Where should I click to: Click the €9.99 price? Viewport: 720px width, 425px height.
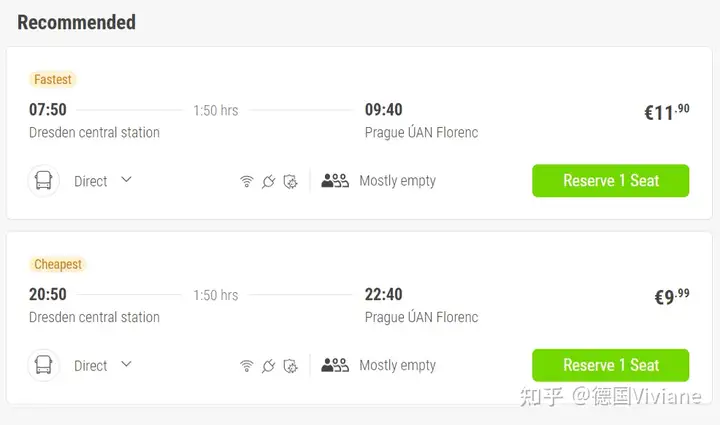pyautogui.click(x=671, y=296)
